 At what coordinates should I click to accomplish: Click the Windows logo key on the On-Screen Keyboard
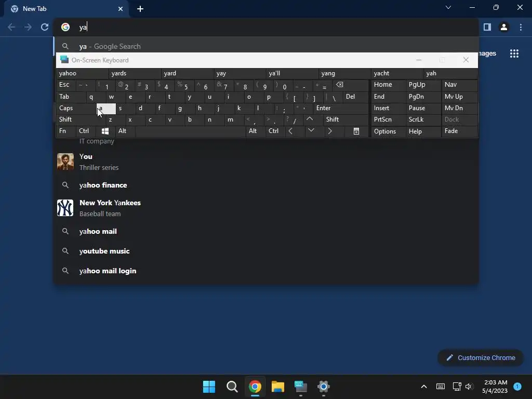click(x=105, y=131)
